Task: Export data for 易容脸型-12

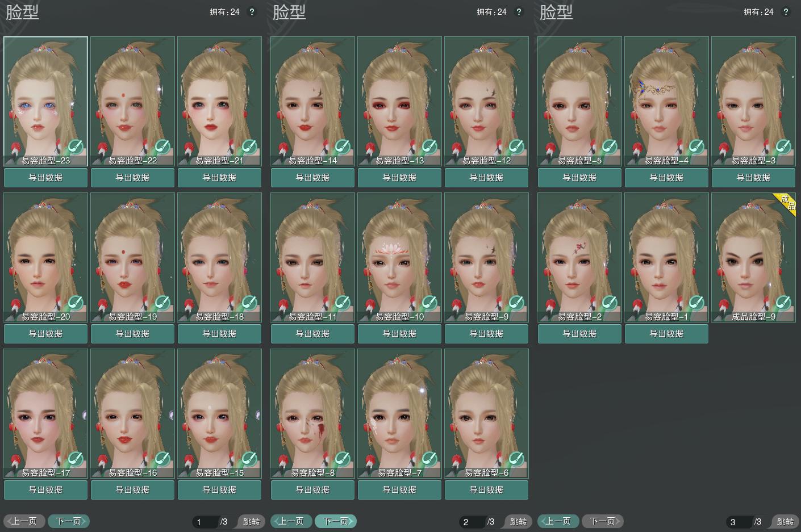Action: pos(486,178)
